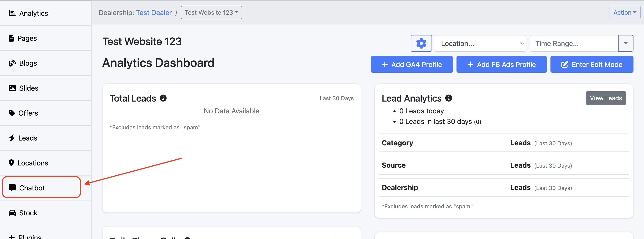Go to Leads with lightning icon
Screen dimensions: 644x239
[28, 138]
